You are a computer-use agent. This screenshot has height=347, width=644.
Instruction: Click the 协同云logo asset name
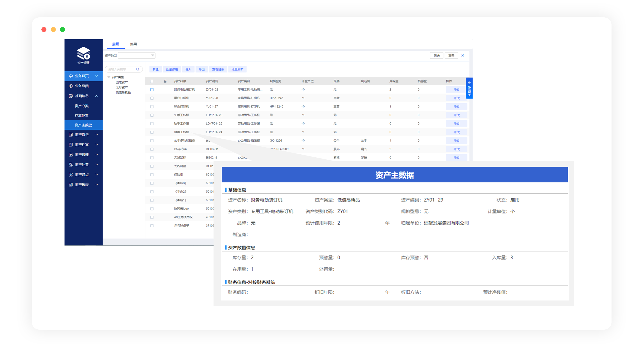pyautogui.click(x=182, y=209)
